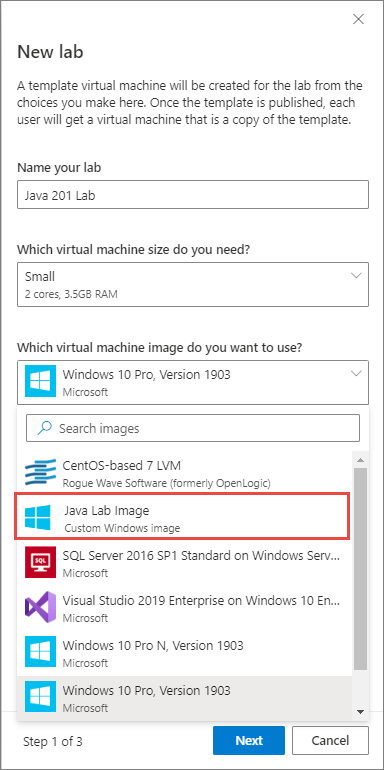
Task: Click the search magnifier icon
Action: (44, 428)
